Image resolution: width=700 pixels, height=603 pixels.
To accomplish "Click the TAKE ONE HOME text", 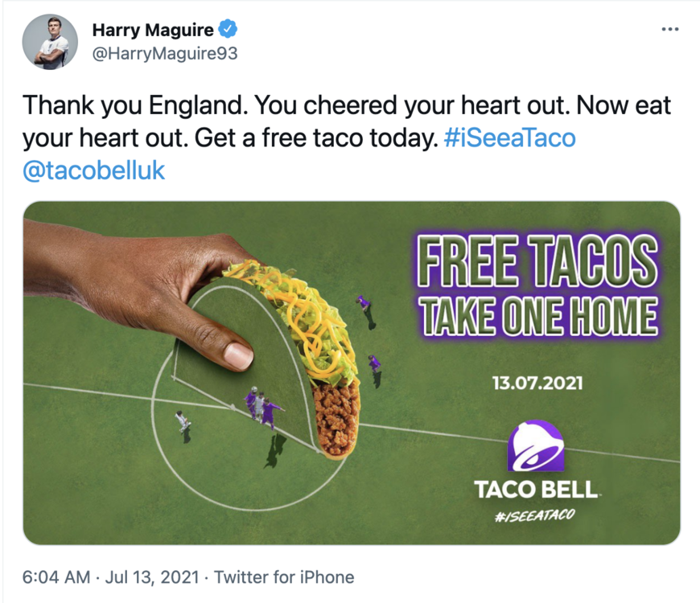I will click(x=538, y=316).
